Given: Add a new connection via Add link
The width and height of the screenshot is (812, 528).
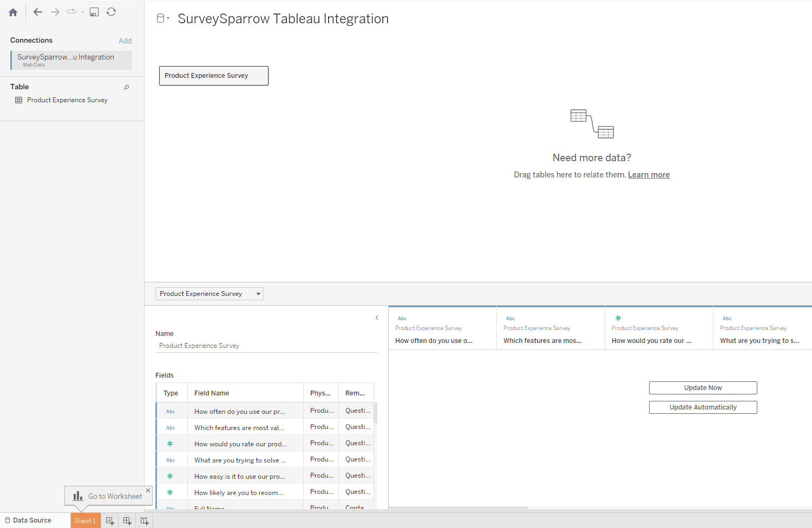Looking at the screenshot, I should [x=125, y=41].
